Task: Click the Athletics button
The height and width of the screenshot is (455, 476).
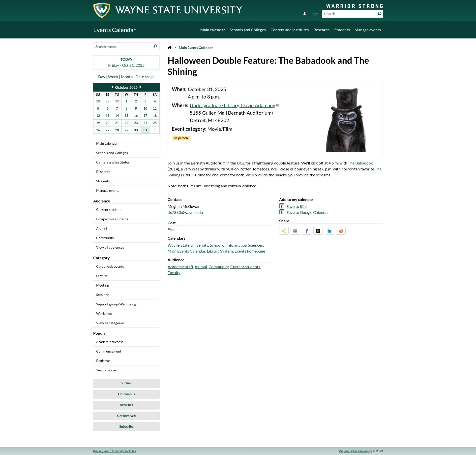Action: click(x=126, y=405)
